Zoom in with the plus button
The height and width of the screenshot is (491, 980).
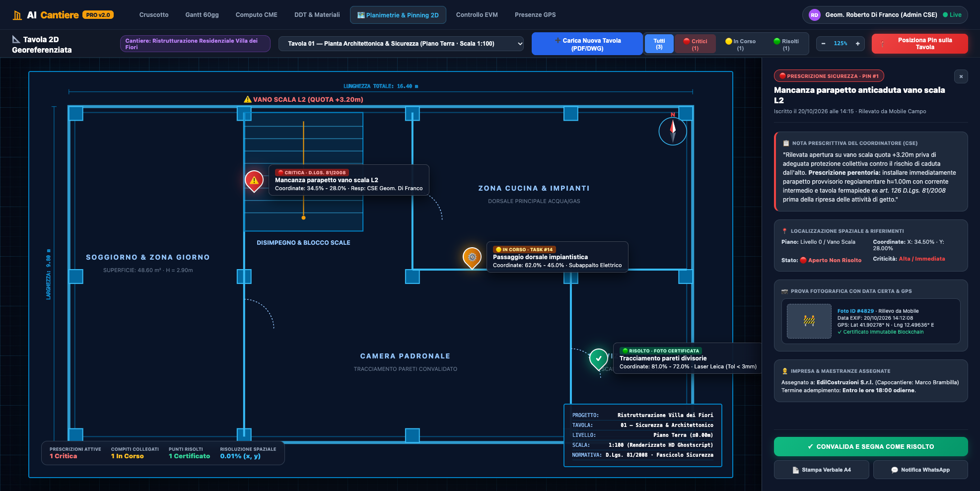857,44
